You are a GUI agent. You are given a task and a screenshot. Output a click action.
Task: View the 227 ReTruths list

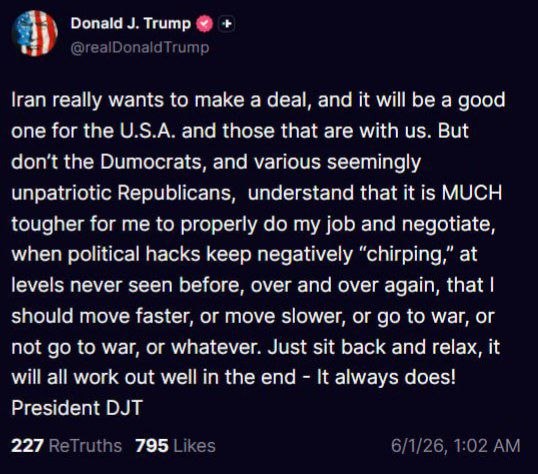(x=66, y=446)
